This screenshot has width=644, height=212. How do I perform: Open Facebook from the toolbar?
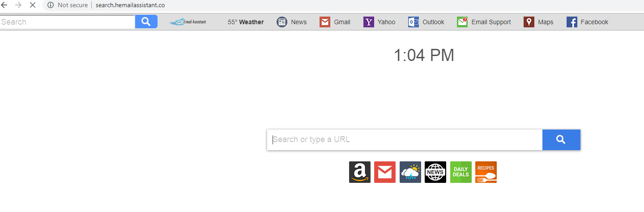tap(587, 22)
